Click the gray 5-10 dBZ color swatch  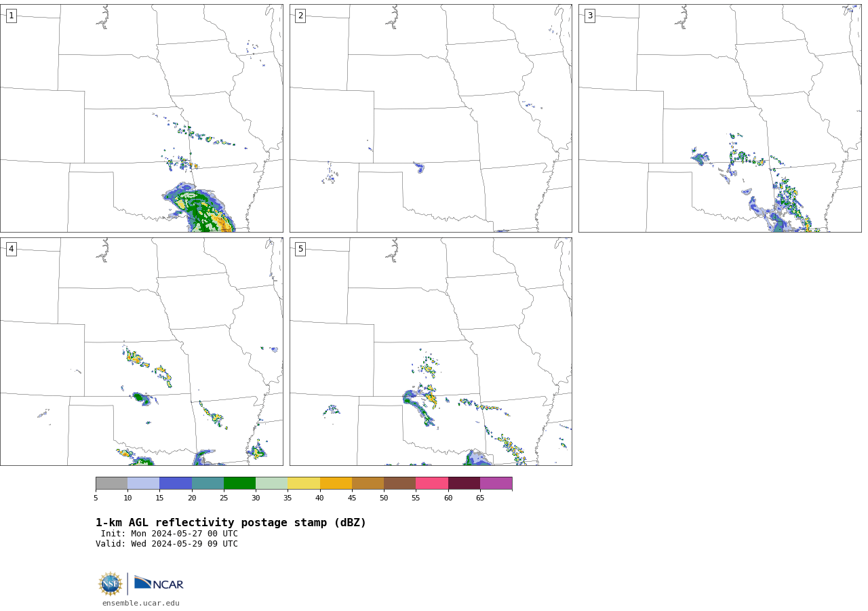[x=111, y=483]
